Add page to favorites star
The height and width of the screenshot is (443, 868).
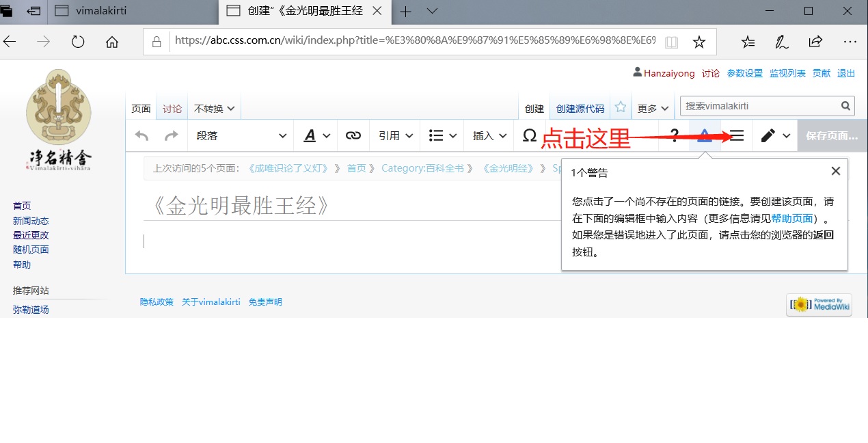699,42
